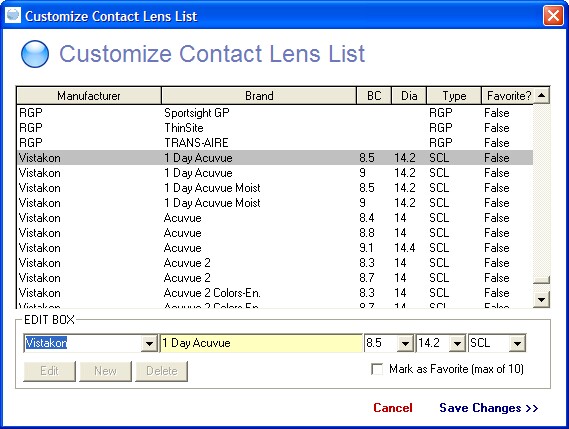Open the 14.2 diameter dropdown
Screen dimensions: 569x429
457,343
